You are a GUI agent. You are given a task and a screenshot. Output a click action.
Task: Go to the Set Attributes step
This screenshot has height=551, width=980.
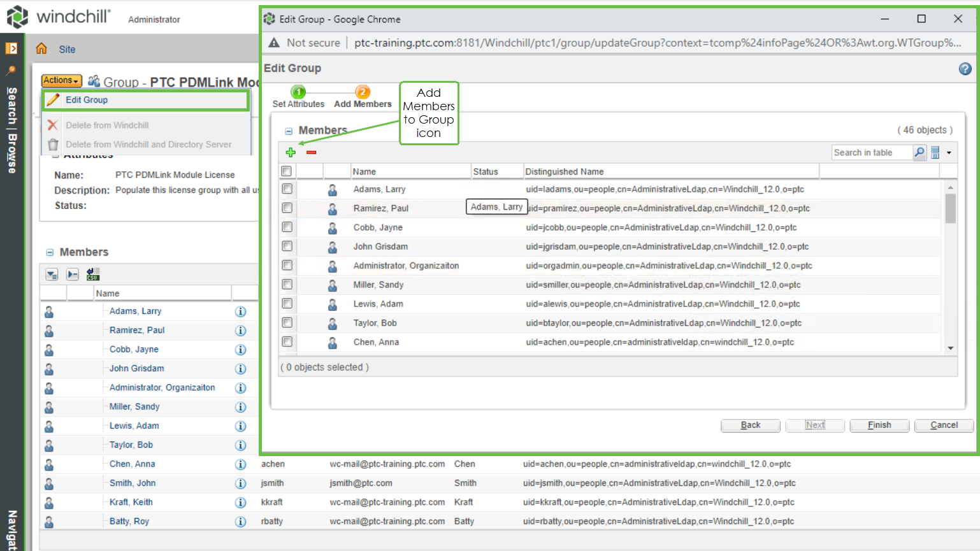coord(298,97)
